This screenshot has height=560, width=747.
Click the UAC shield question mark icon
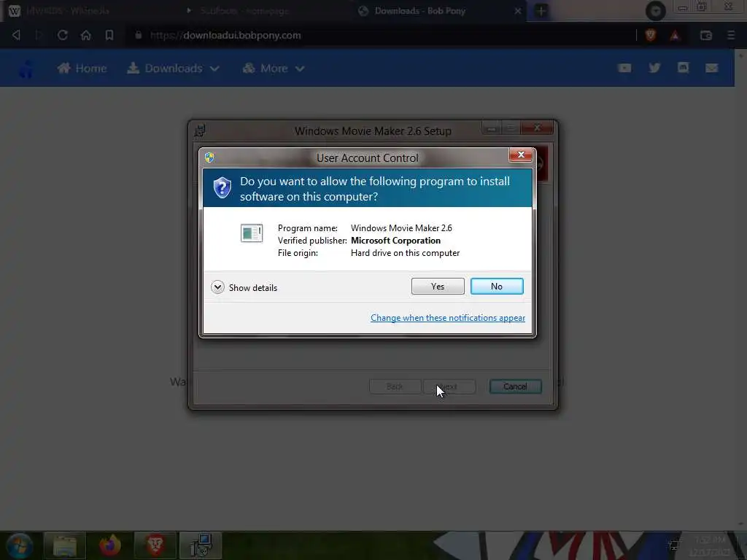(x=222, y=188)
